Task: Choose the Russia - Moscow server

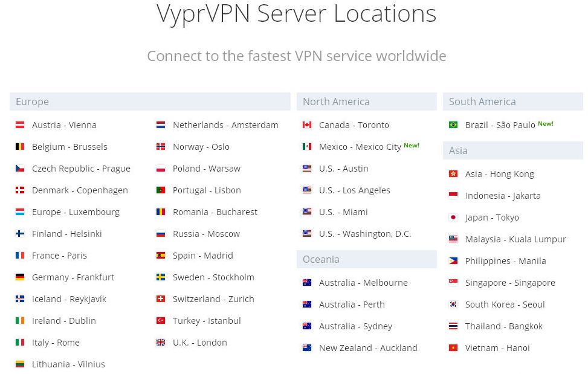Action: click(x=206, y=234)
